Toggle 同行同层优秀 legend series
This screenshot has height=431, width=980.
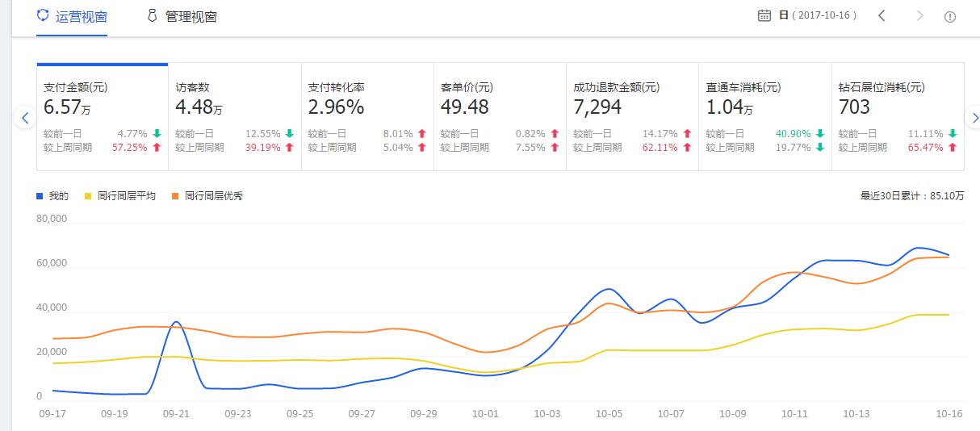207,196
